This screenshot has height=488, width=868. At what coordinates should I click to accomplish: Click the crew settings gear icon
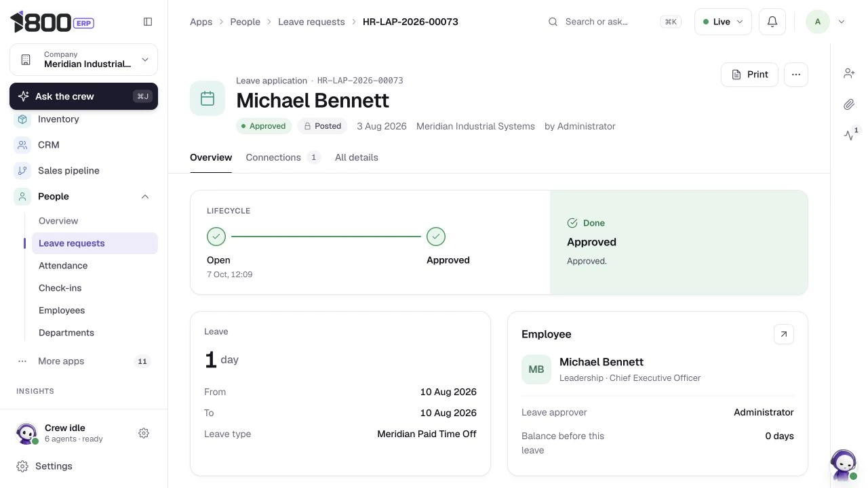[144, 433]
